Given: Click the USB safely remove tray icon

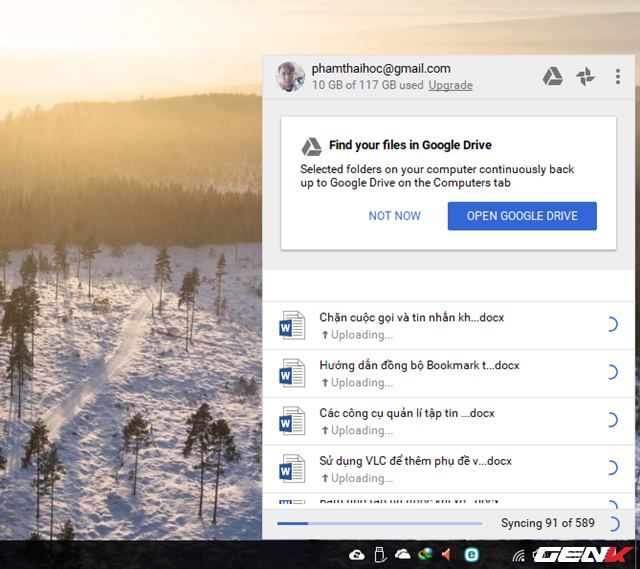Looking at the screenshot, I should click(x=380, y=555).
